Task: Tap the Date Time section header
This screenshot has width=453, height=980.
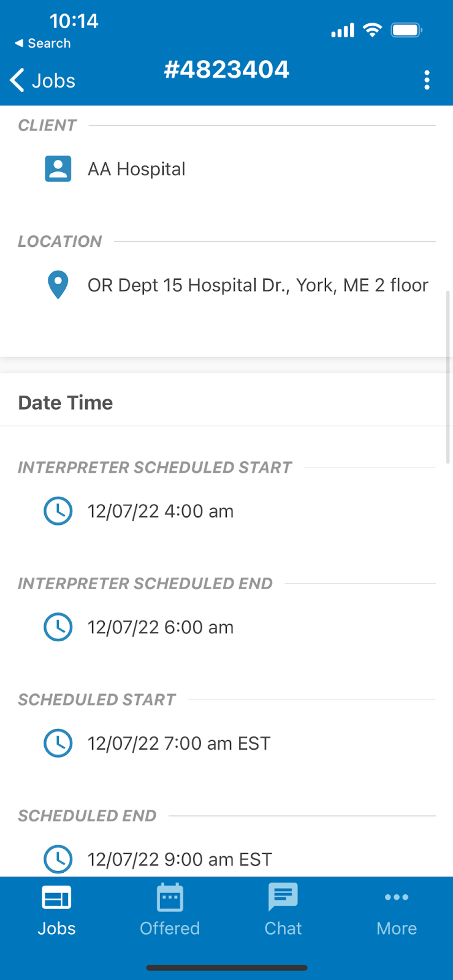Action: click(66, 402)
